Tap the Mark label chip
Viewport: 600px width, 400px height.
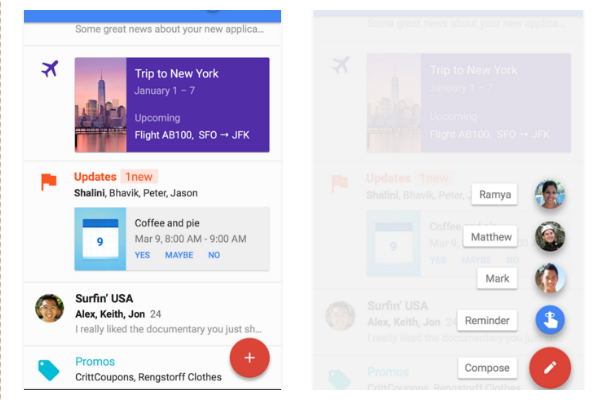point(497,278)
